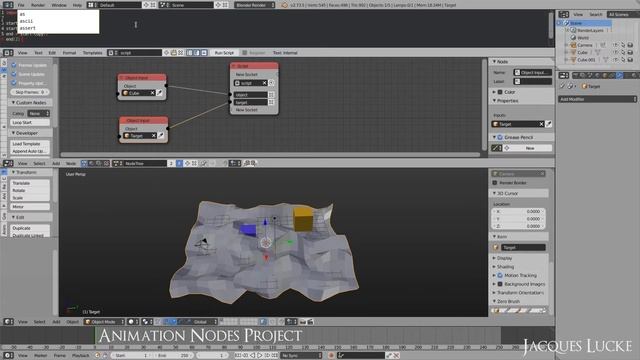The image size is (640, 360).
Task: Click the node Name field Object Input
Action: [x=533, y=73]
